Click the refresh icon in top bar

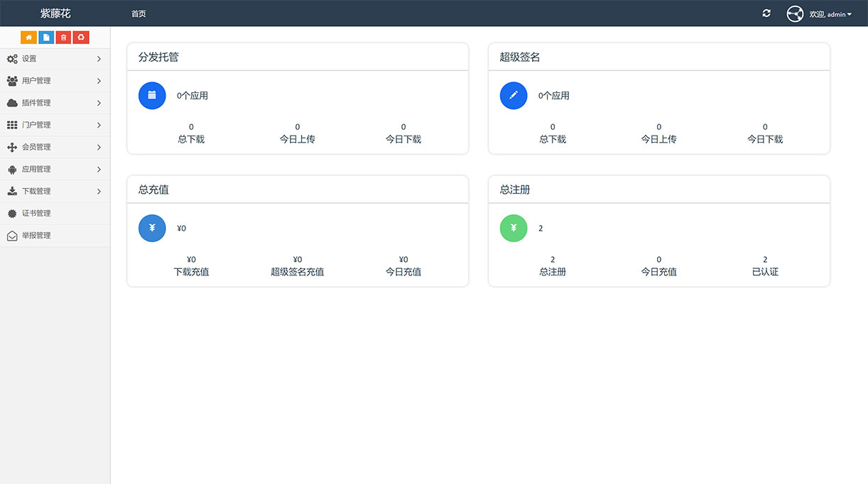point(766,13)
